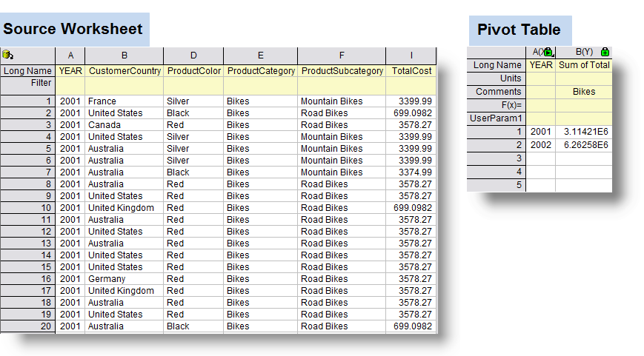Select the 6.26258E6 value cell

(x=584, y=145)
